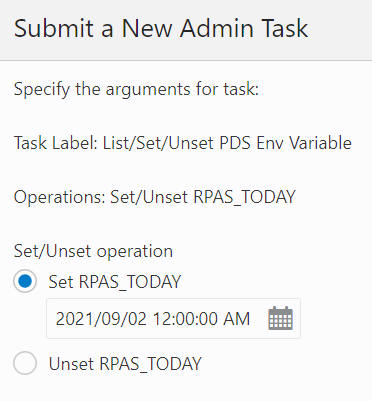
Task: Click the day 02 in date field
Action: [136, 319]
